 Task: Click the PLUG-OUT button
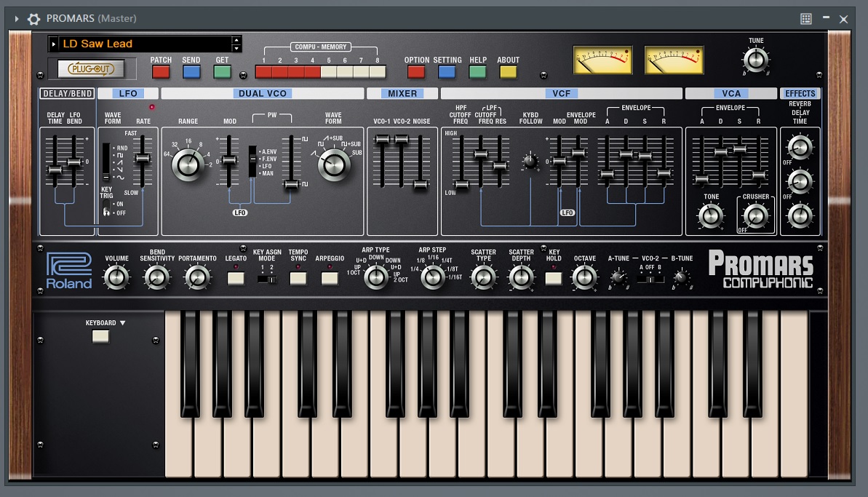point(91,68)
